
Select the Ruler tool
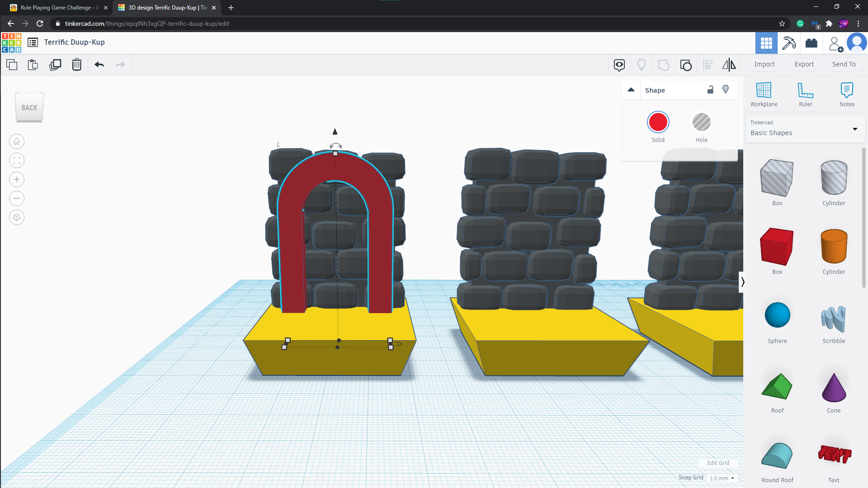point(806,94)
